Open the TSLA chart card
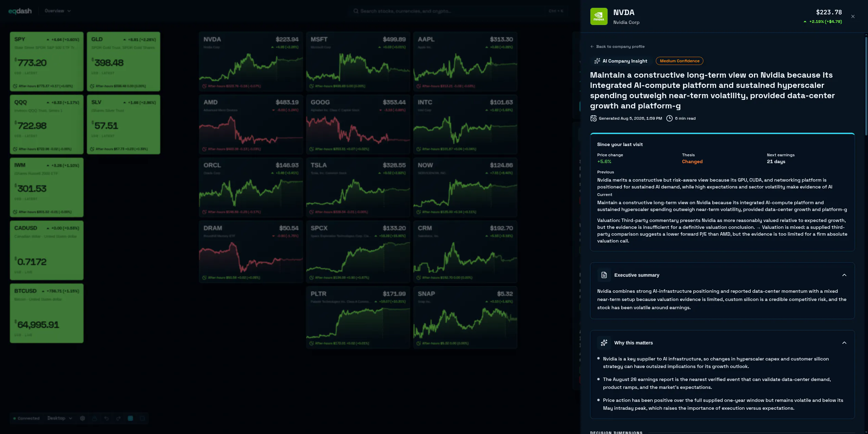 pyautogui.click(x=358, y=187)
